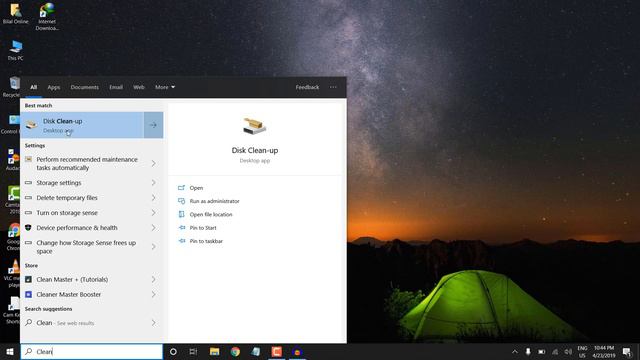Show hidden system tray icons
The height and width of the screenshot is (360, 640).
515,351
